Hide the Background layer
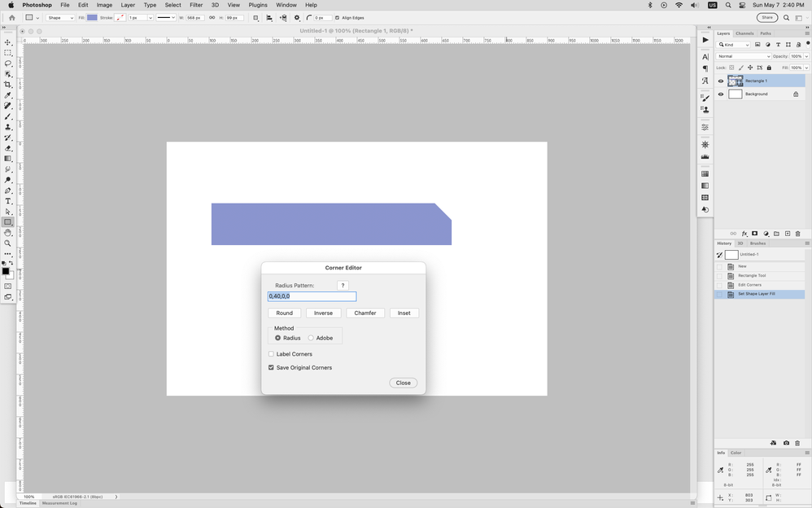This screenshot has width=812, height=508. pyautogui.click(x=720, y=94)
